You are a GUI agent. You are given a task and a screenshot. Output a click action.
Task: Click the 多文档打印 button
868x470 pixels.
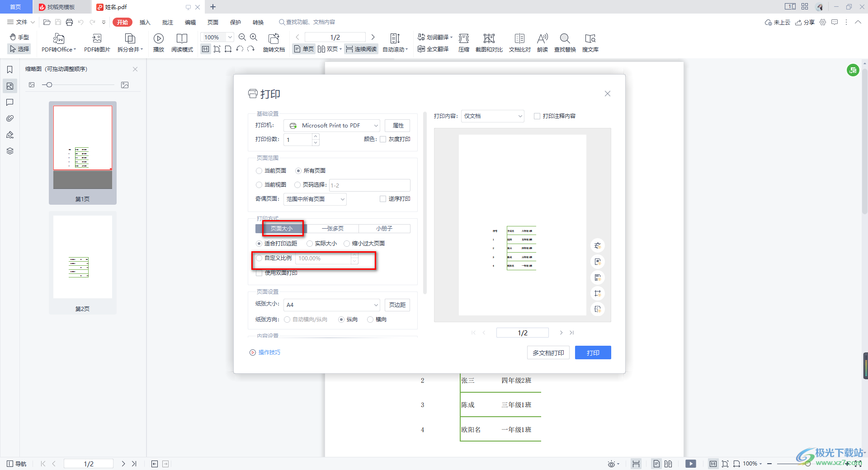[x=548, y=352]
